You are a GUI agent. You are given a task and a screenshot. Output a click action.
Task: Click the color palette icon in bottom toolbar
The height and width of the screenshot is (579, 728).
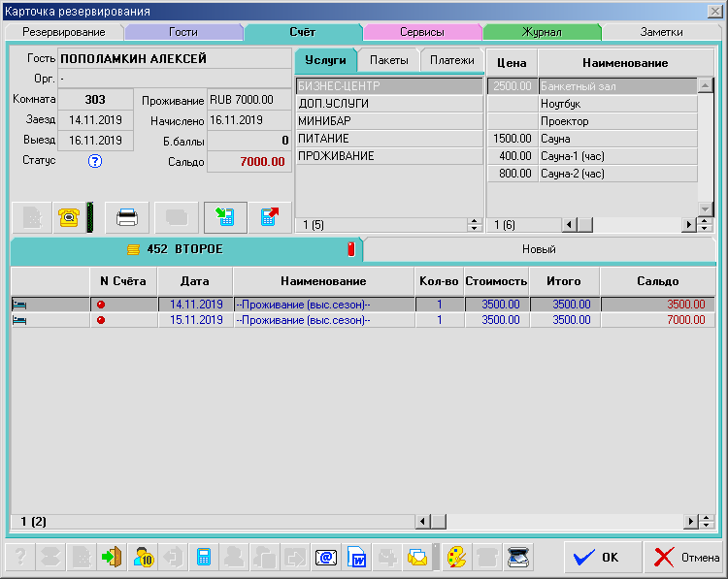coord(456,558)
